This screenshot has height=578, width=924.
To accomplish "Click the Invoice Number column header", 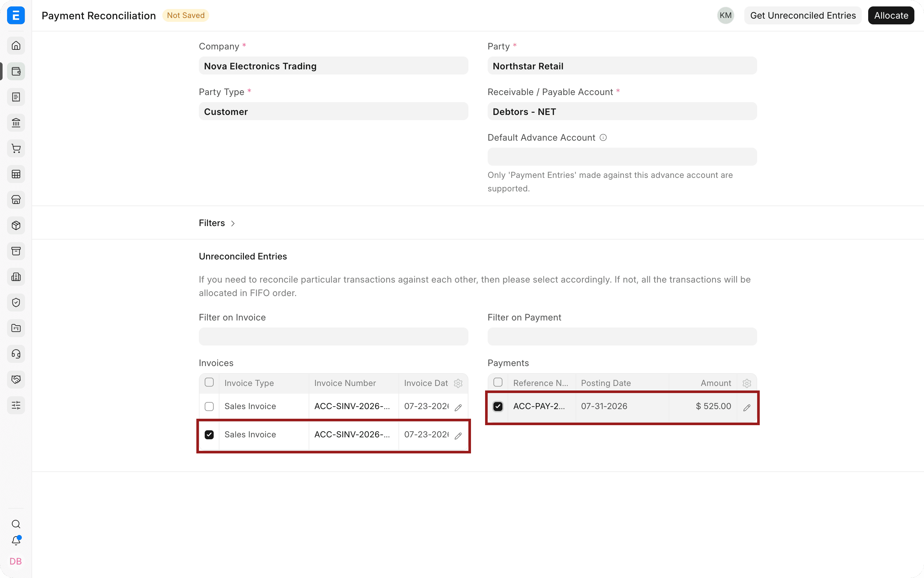I will (x=354, y=383).
